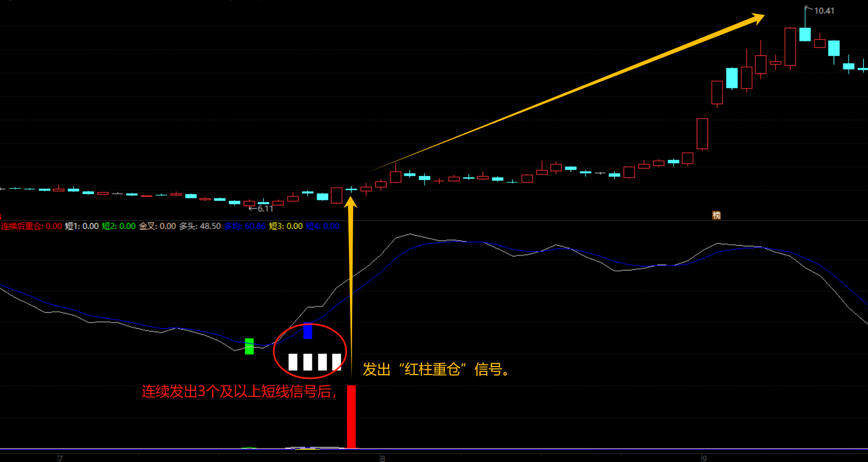Select the 短3: 0.00 indicator label
This screenshot has width=868, height=462.
coord(286,226)
